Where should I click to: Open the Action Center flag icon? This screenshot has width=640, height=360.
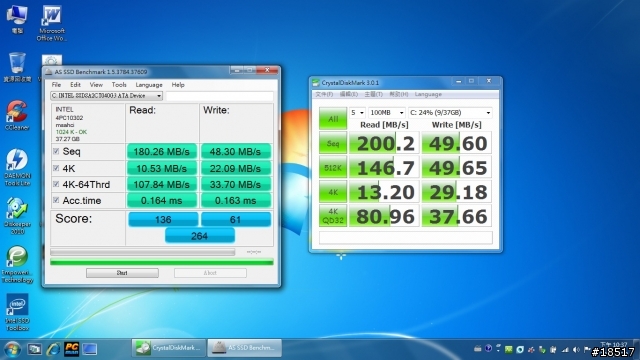coord(587,350)
